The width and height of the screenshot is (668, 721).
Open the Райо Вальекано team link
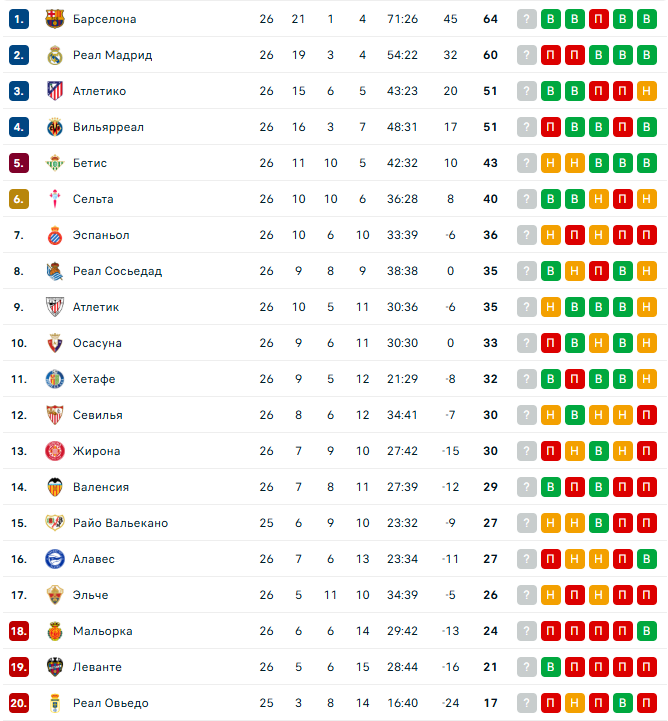point(120,523)
